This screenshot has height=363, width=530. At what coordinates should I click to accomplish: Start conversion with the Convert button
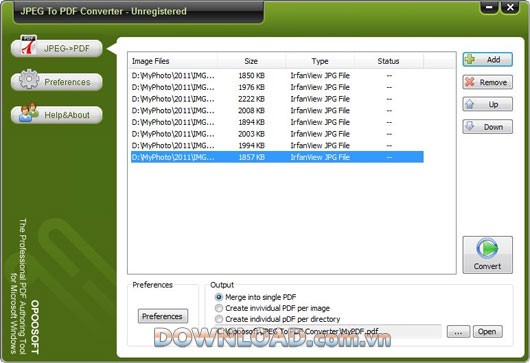point(487,255)
